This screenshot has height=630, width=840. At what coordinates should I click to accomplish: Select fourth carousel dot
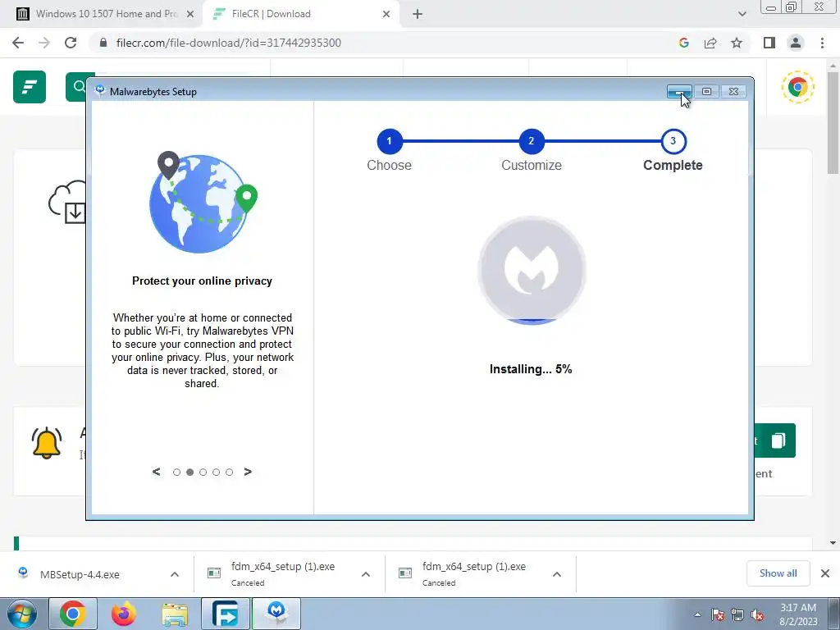click(x=216, y=472)
